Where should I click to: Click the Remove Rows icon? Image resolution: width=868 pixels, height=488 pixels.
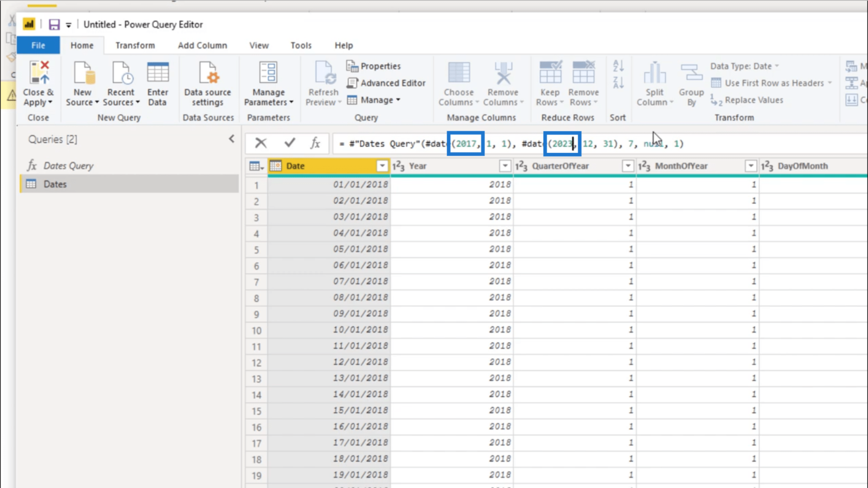coord(583,72)
